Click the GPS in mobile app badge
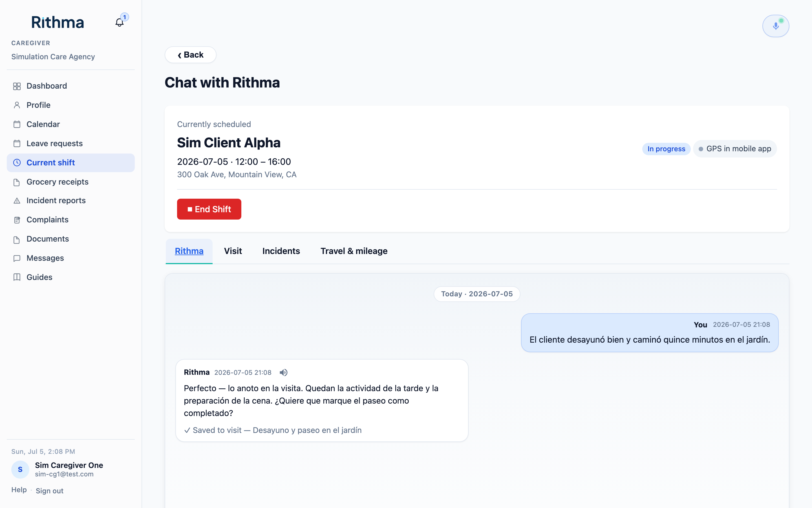The width and height of the screenshot is (812, 508). [735, 149]
